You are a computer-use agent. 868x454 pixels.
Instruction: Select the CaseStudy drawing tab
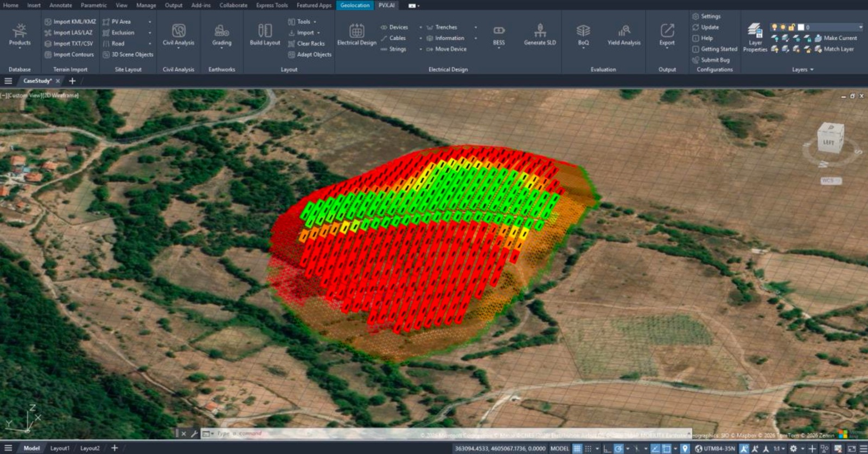coord(37,81)
